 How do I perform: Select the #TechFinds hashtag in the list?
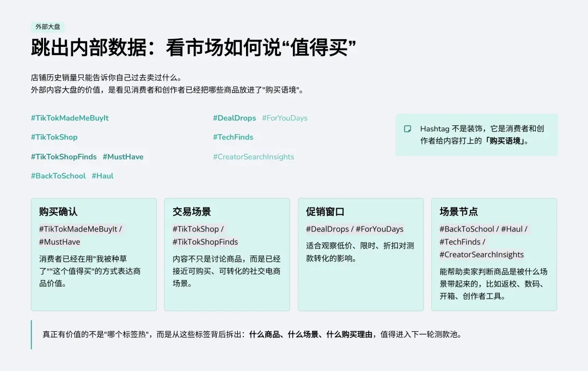(x=233, y=137)
